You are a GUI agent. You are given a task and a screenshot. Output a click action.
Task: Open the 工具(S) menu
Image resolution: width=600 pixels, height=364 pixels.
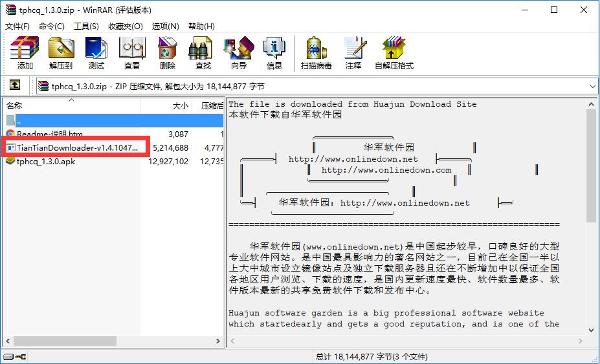click(86, 27)
